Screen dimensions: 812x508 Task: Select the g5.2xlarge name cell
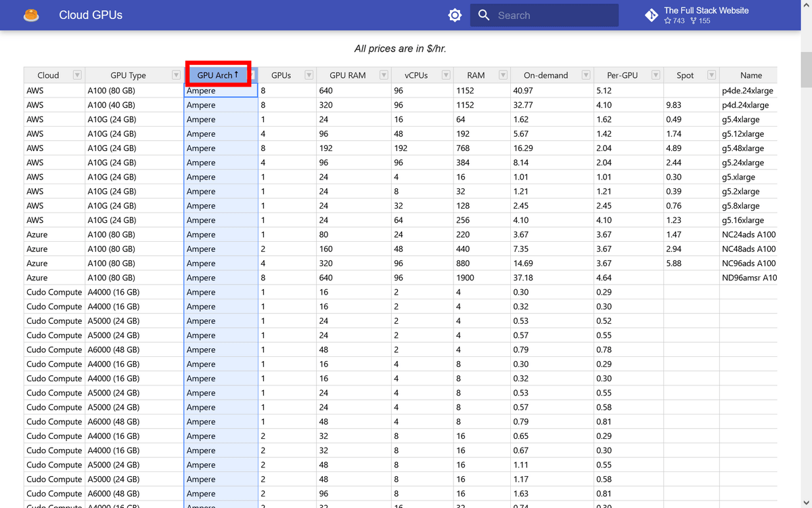click(748, 192)
